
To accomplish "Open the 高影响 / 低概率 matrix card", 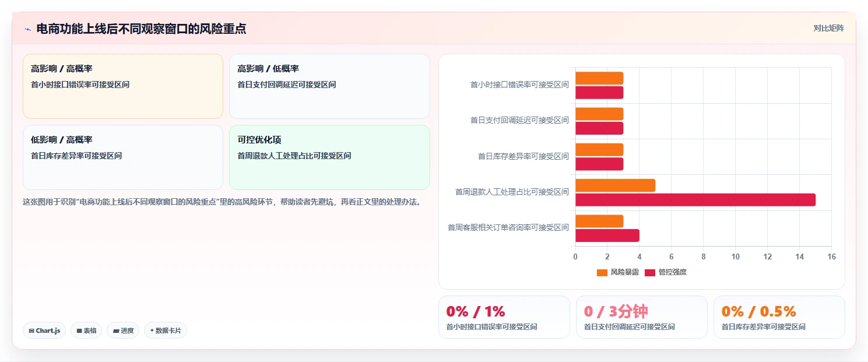I will point(329,86).
